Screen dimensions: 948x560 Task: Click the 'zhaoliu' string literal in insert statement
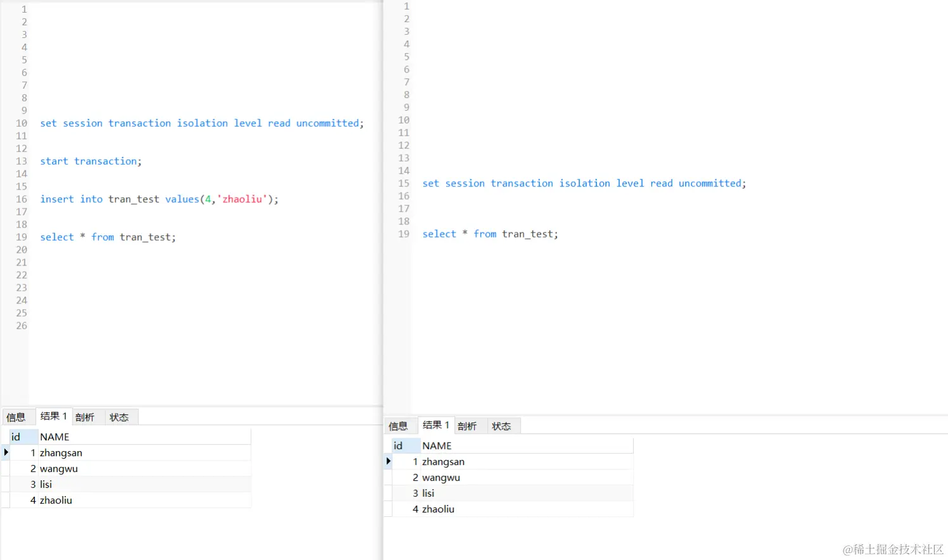(x=242, y=200)
